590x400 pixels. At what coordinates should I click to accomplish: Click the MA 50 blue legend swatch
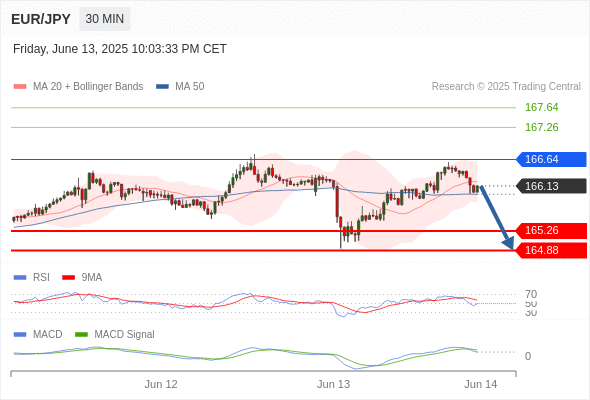tap(162, 87)
